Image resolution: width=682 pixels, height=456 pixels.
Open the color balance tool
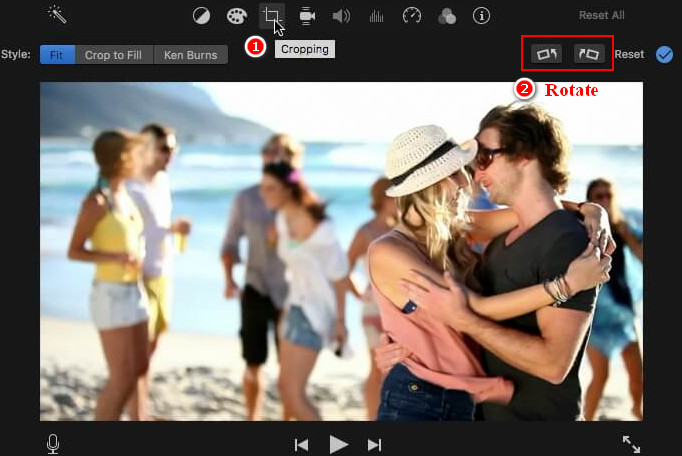[201, 16]
